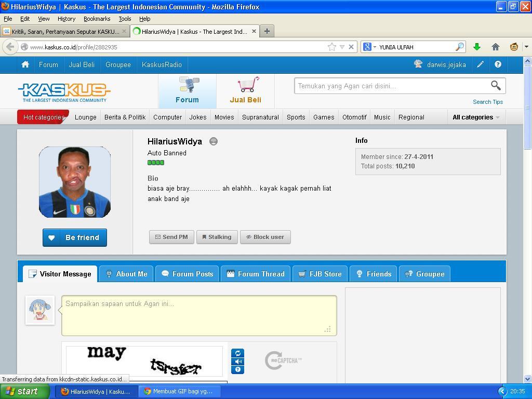Open the Tools menu
Image resolution: width=532 pixels, height=399 pixels.
pos(125,19)
